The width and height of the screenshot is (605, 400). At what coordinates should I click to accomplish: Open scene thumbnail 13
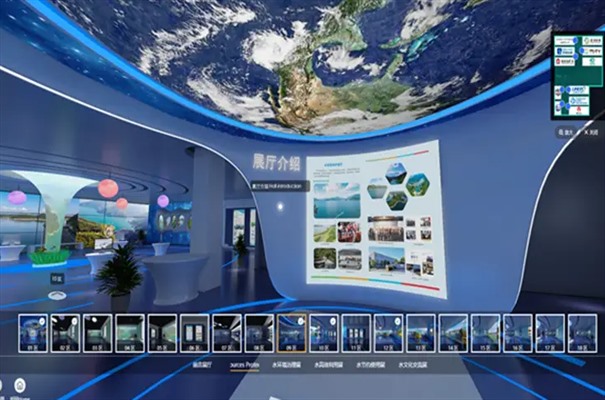[x=421, y=333]
